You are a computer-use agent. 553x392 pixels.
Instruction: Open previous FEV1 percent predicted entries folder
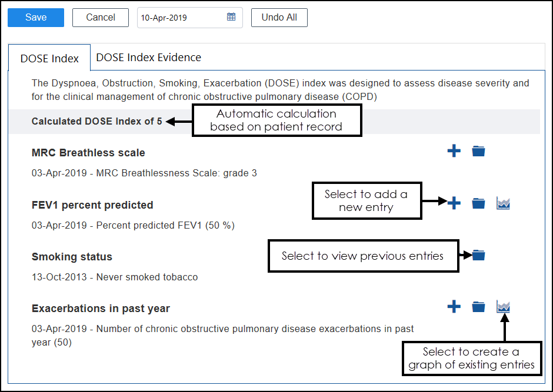(478, 203)
